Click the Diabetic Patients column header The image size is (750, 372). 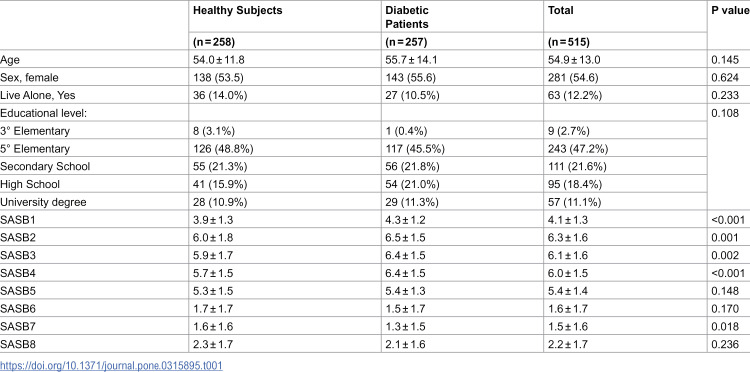407,17
